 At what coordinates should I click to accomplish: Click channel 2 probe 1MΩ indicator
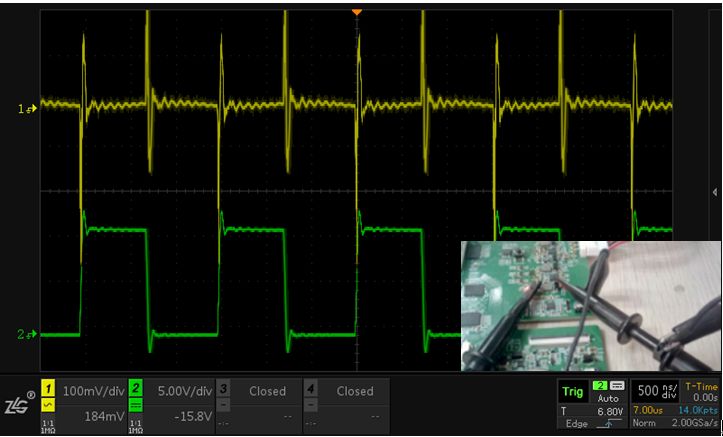136,424
